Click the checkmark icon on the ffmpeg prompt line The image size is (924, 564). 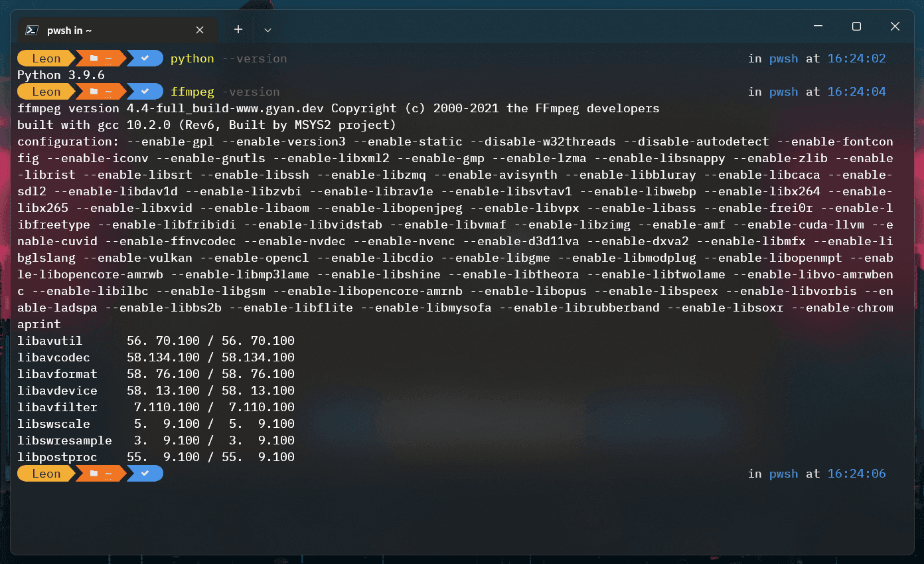[x=145, y=92]
